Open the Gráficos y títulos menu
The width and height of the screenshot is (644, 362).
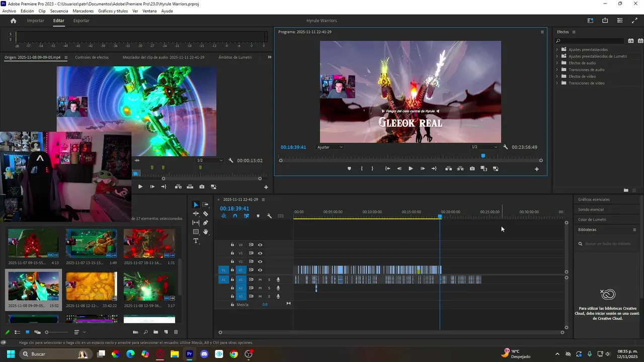pyautogui.click(x=113, y=11)
